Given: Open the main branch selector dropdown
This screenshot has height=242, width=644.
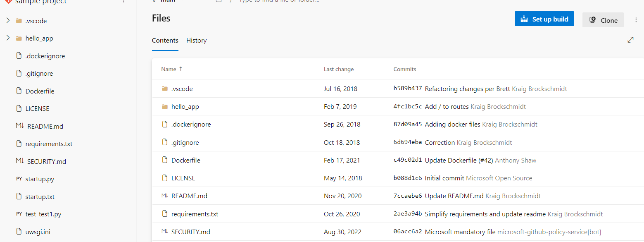Looking at the screenshot, I should tap(164, 1).
